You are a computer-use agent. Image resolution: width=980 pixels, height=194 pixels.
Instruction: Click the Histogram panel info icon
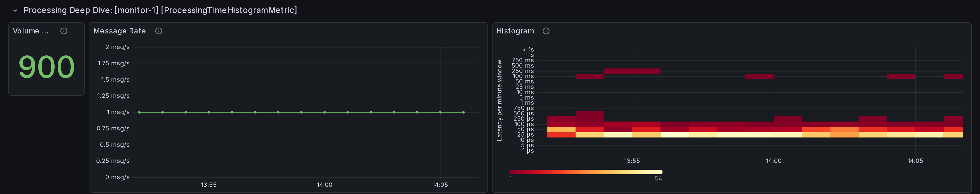546,31
